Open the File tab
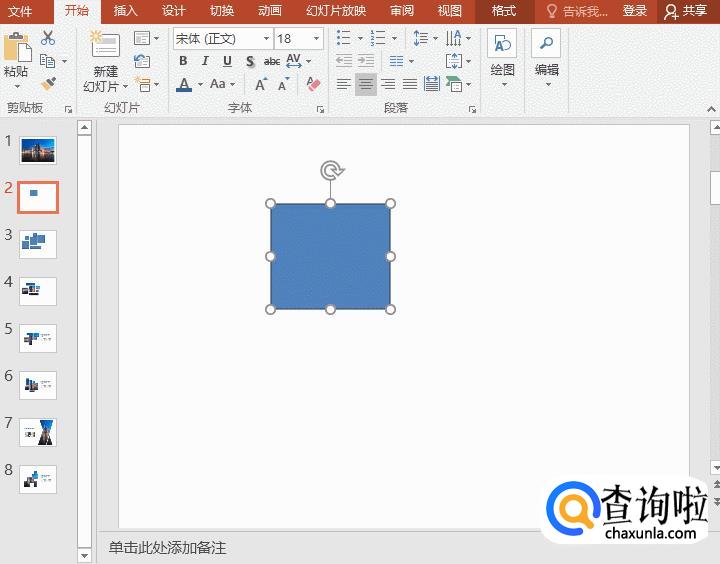 [x=21, y=11]
